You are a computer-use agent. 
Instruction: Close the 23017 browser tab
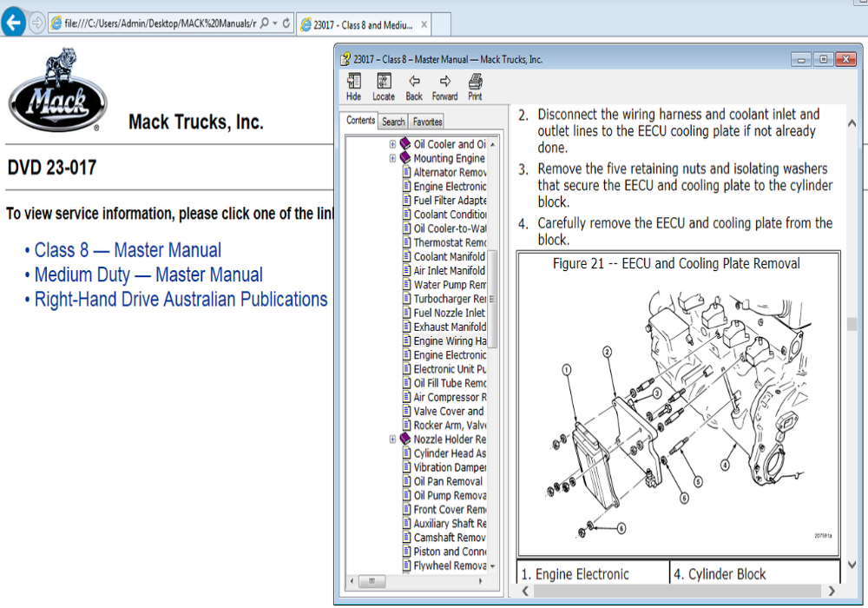(x=423, y=25)
